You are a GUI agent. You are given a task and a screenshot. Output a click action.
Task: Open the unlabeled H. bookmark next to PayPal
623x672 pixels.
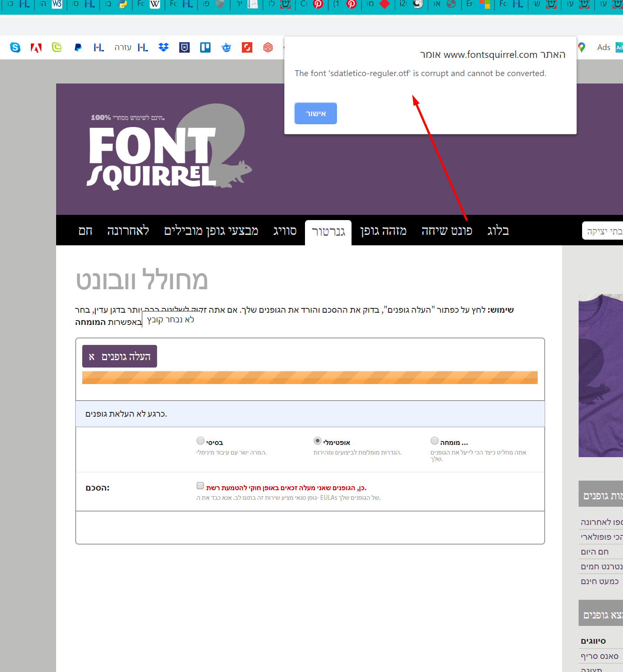coord(99,47)
